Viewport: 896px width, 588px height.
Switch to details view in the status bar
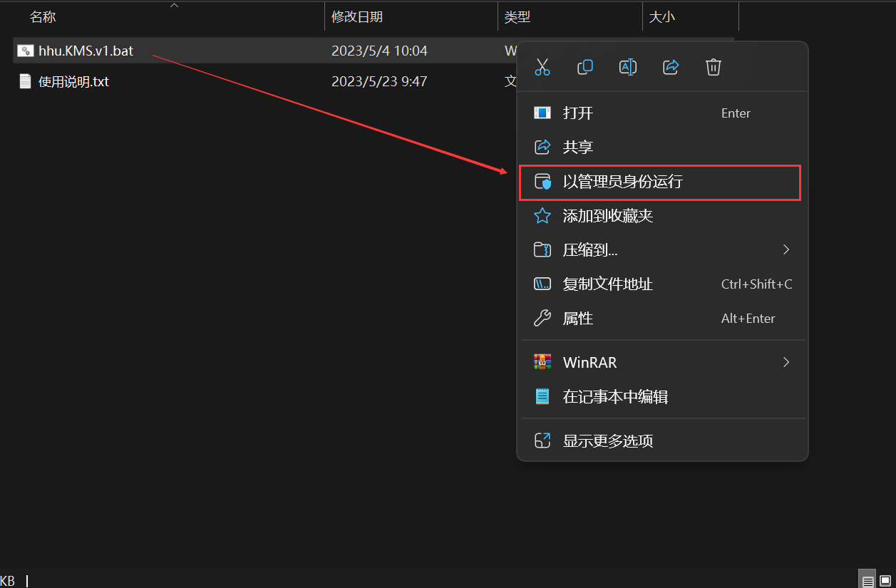point(867,579)
